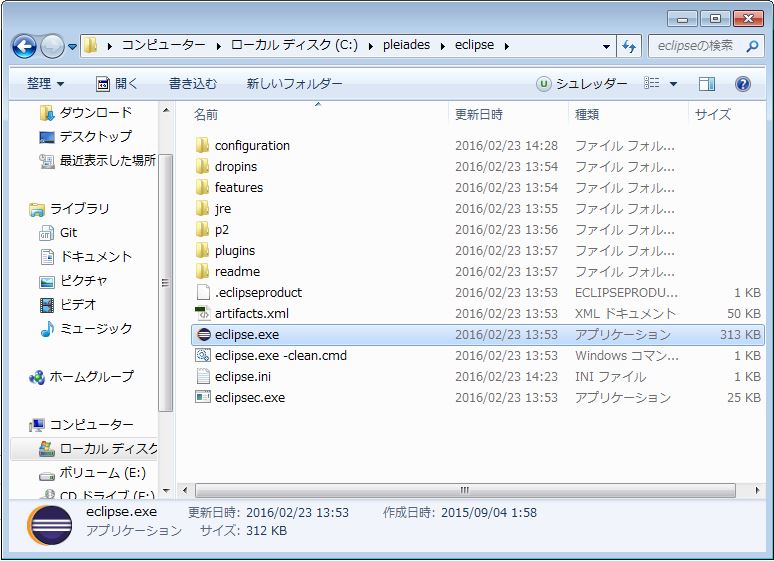Select the eclipse.exe -clean.cmd icon
The width and height of the screenshot is (774, 561).
point(203,355)
